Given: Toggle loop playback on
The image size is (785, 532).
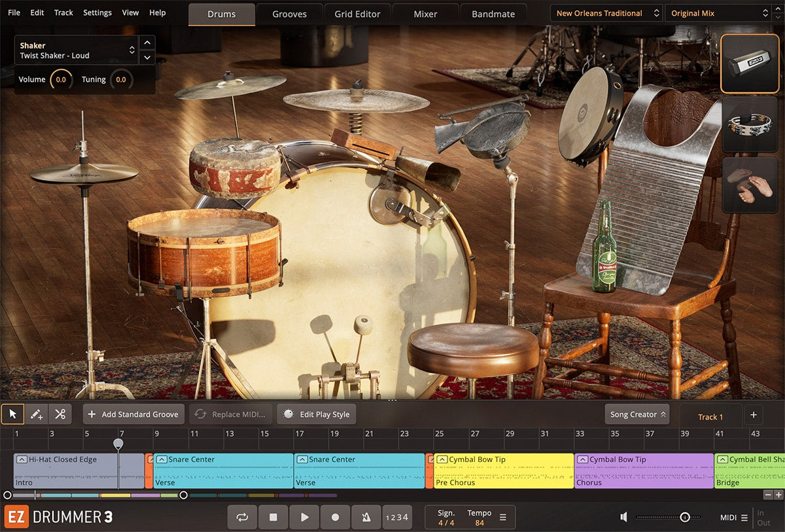Looking at the screenshot, I should click(x=242, y=517).
